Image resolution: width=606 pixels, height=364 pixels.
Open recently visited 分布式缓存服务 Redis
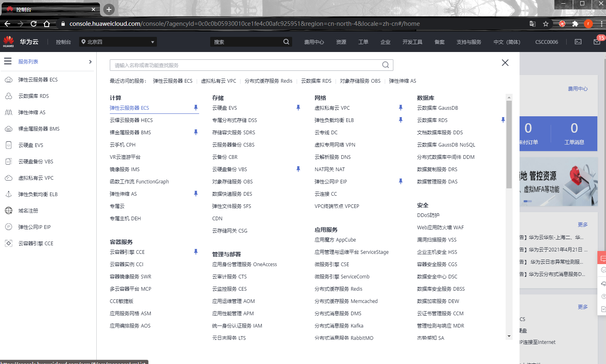tap(268, 81)
